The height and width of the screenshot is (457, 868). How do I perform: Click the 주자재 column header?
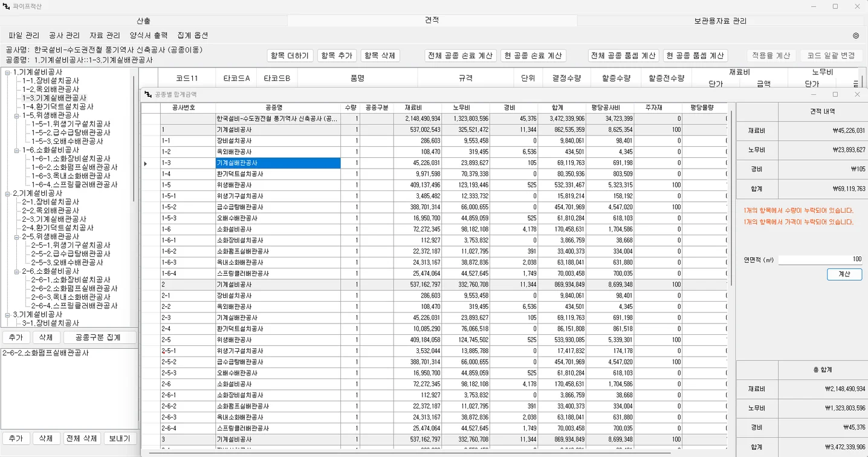pos(658,108)
